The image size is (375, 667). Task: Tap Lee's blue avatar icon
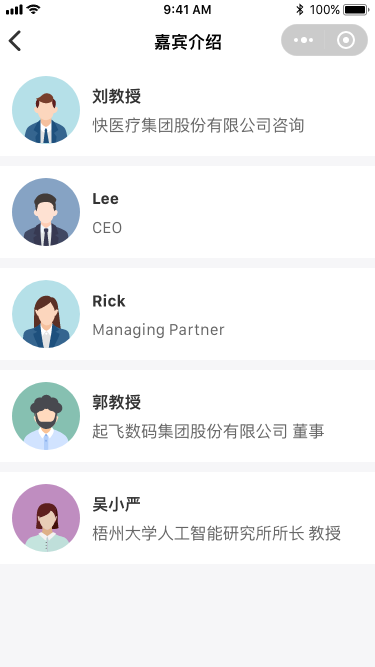click(46, 212)
